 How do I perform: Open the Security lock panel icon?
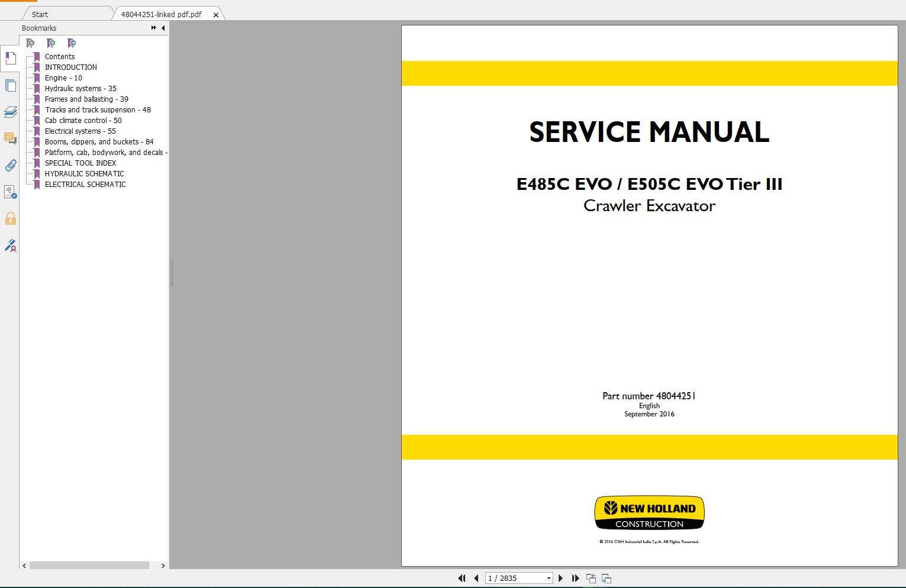coord(10,218)
